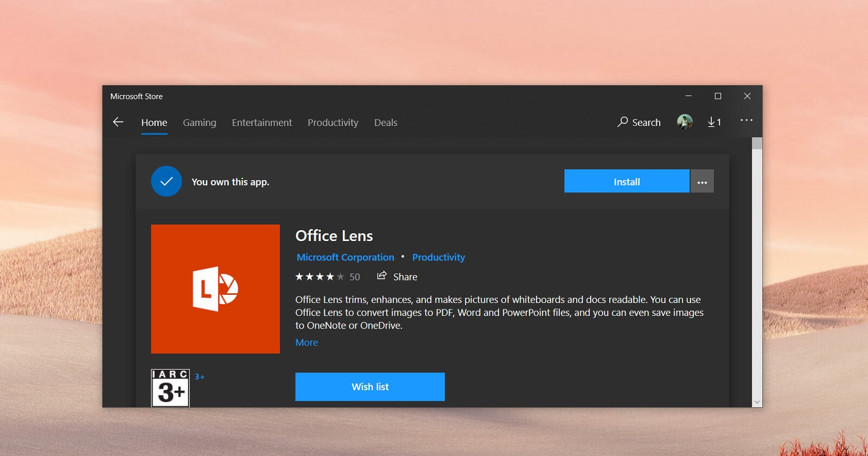The width and height of the screenshot is (868, 456).
Task: Open the Home tab
Action: coord(154,123)
